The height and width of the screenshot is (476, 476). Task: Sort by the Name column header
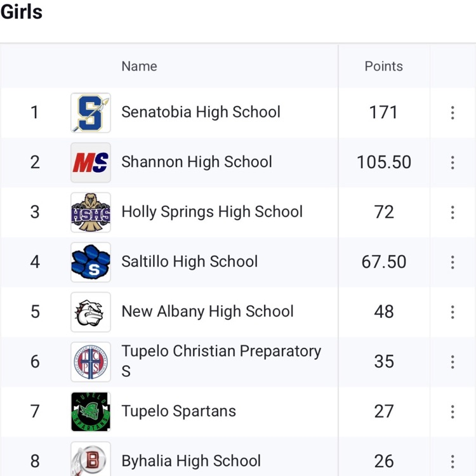[139, 66]
